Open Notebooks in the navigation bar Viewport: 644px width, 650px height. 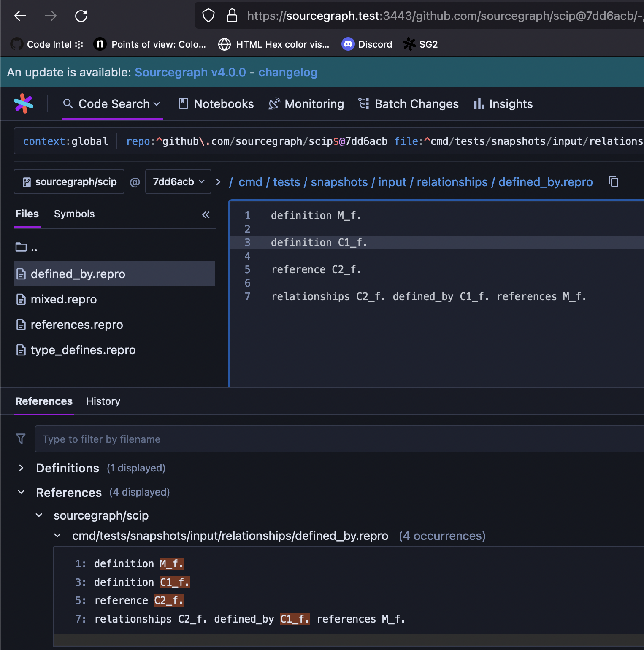(216, 104)
